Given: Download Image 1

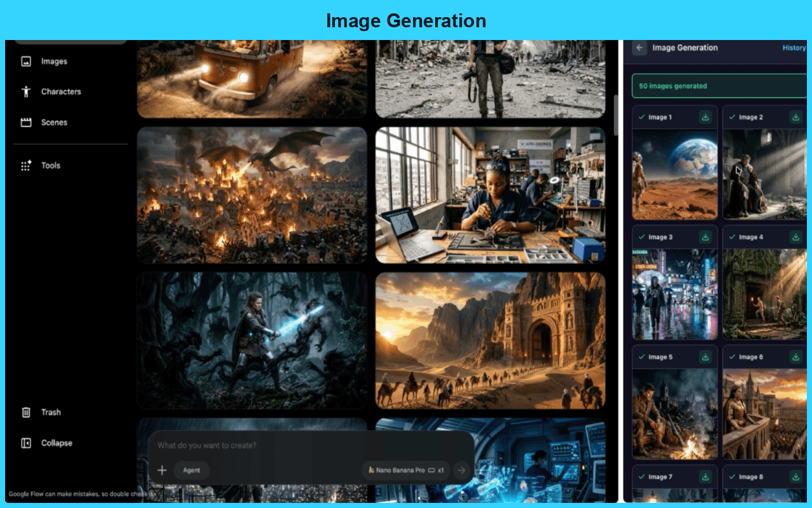Looking at the screenshot, I should tap(705, 117).
